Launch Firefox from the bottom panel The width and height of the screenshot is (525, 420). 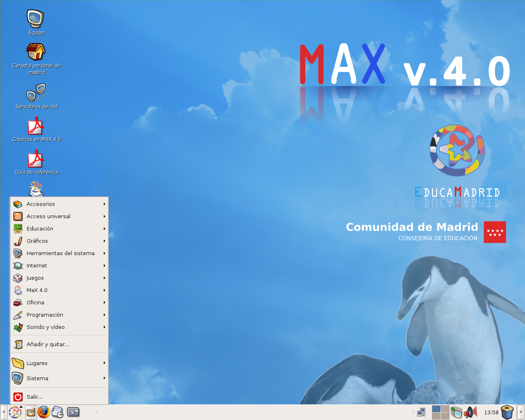(44, 412)
